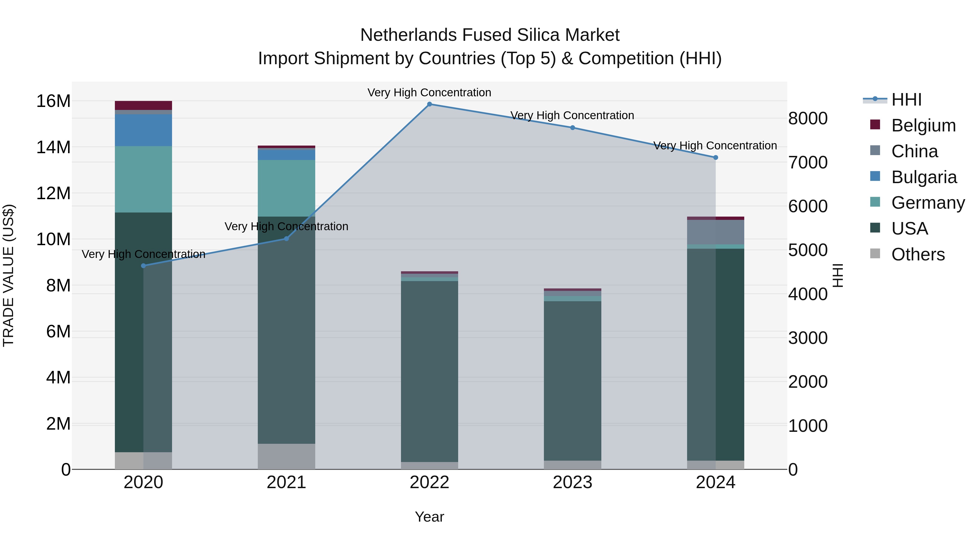The image size is (980, 551).
Task: Click the 2022 x-axis year label
Action: [x=430, y=482]
